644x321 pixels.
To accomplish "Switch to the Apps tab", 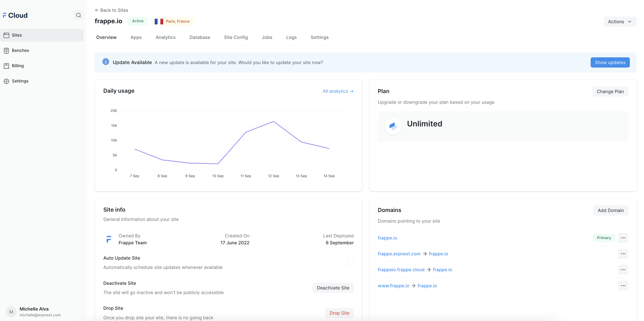I will click(136, 37).
